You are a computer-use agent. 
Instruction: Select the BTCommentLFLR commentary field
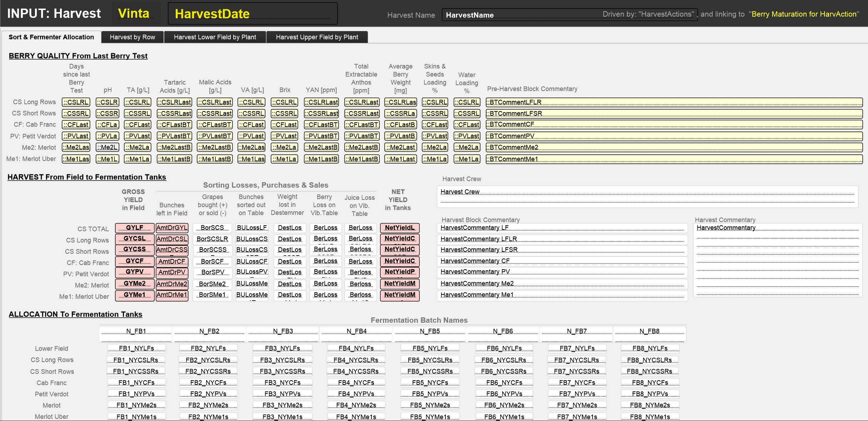pyautogui.click(x=674, y=102)
